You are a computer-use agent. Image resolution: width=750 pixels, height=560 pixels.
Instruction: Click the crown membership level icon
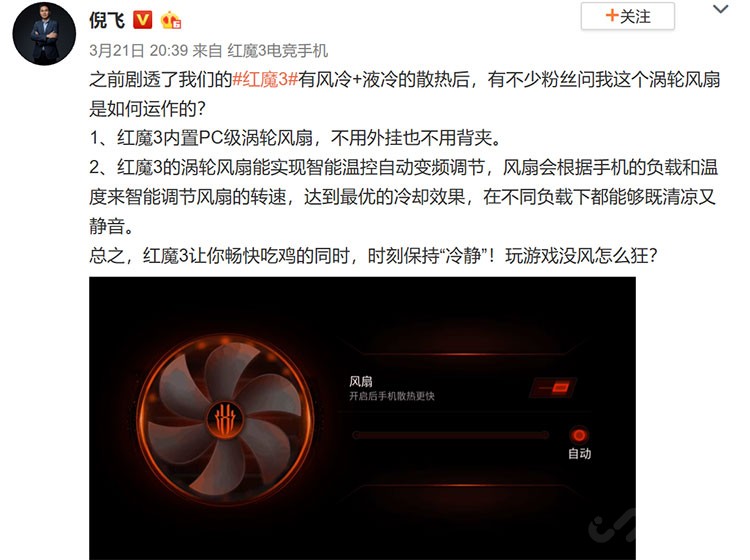pyautogui.click(x=171, y=21)
